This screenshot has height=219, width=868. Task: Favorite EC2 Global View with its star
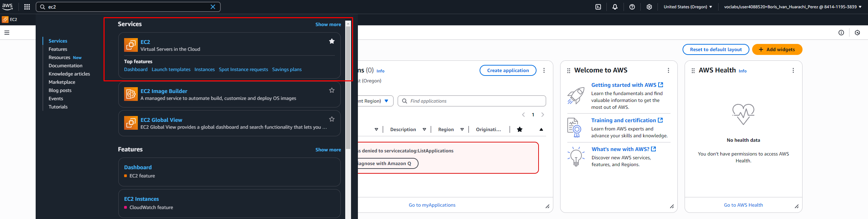tap(332, 119)
